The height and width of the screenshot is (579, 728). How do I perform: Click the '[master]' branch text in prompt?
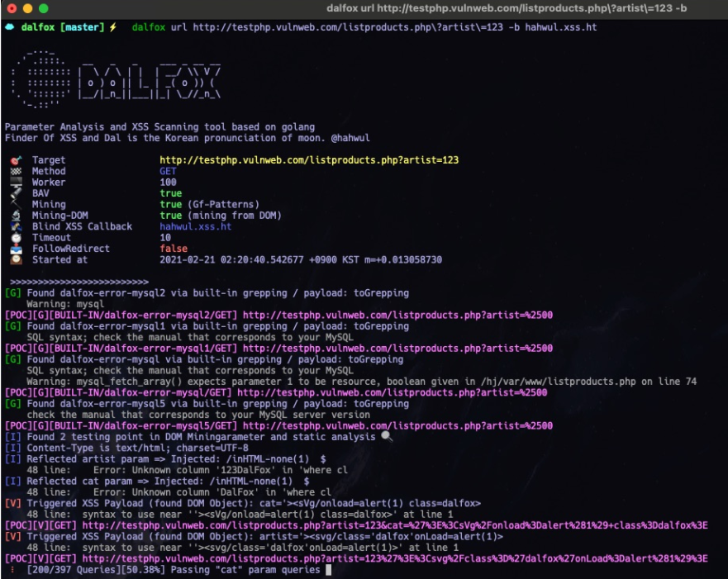[x=82, y=27]
